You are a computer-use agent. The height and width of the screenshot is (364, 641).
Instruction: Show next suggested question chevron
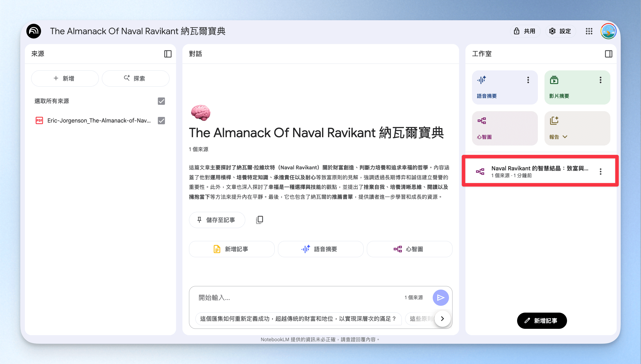[x=442, y=318]
